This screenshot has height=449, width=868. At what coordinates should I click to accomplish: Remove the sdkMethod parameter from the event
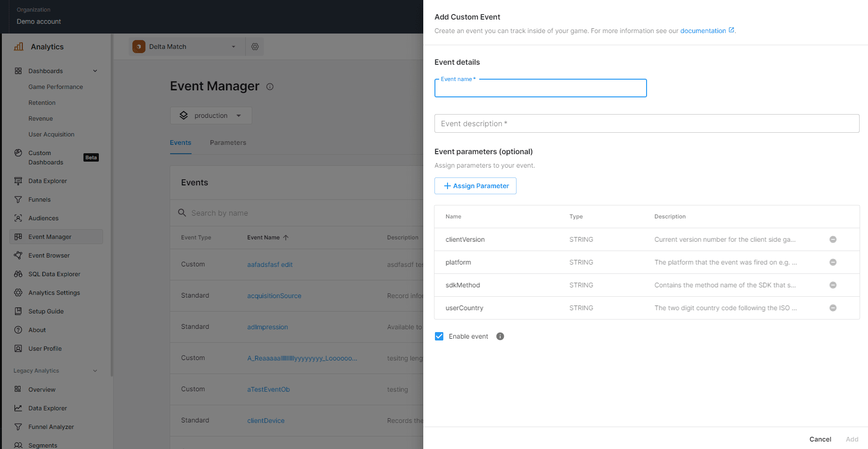coord(833,285)
